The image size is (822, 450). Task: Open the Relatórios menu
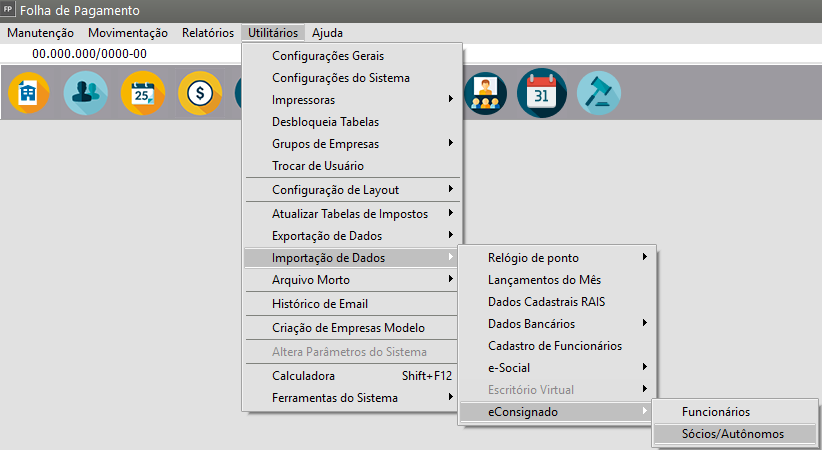coord(207,33)
